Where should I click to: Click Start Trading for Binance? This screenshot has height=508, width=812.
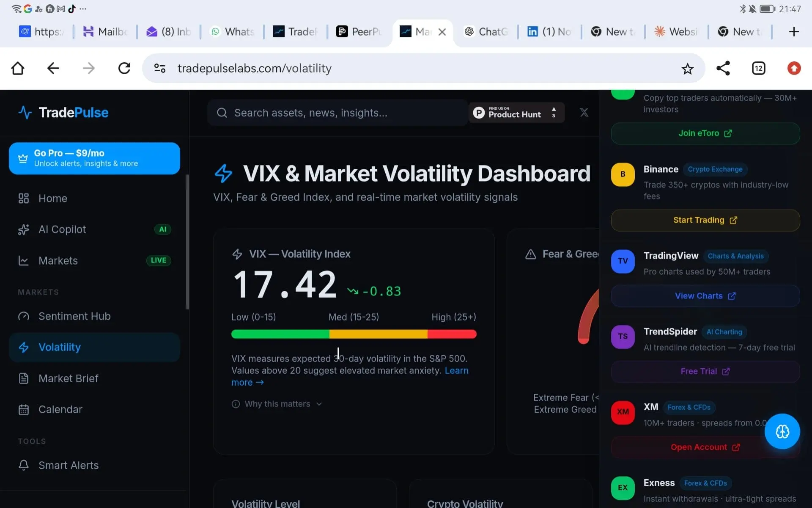point(705,220)
